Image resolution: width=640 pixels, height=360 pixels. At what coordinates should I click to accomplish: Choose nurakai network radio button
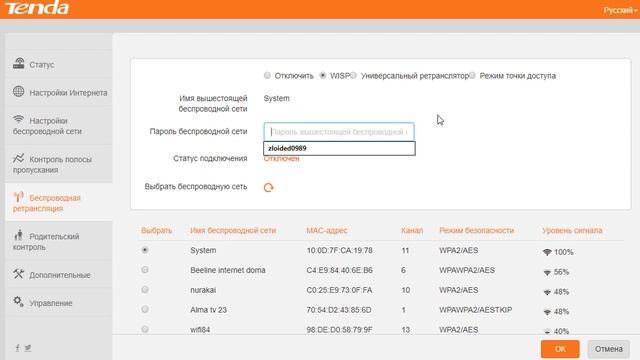[145, 289]
